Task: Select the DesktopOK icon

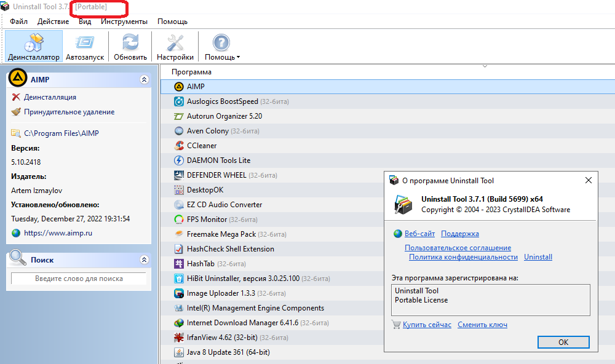Action: coord(179,190)
